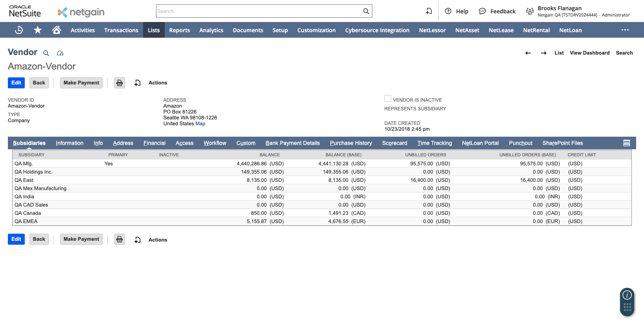
Task: Open the floating info assistant icon
Action: click(x=627, y=295)
